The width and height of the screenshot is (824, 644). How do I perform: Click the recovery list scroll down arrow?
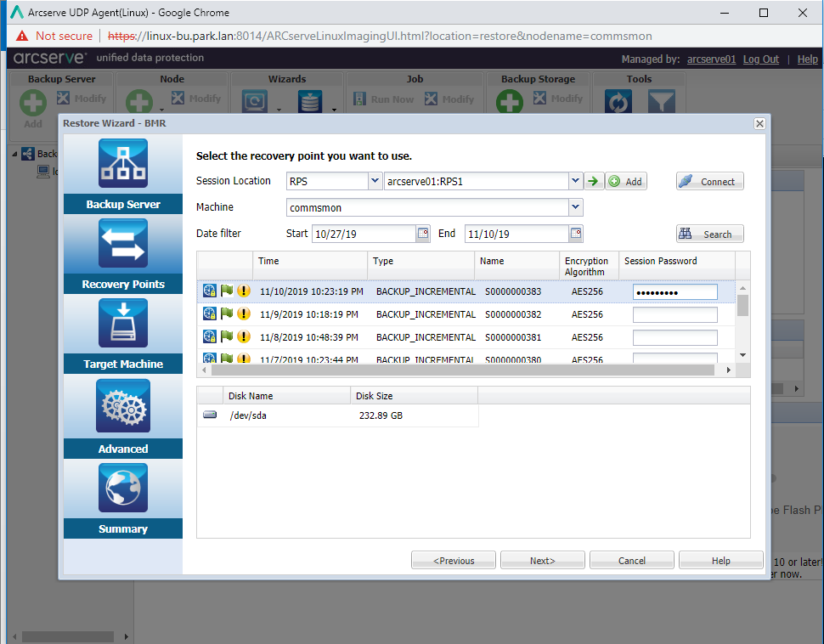pos(742,355)
